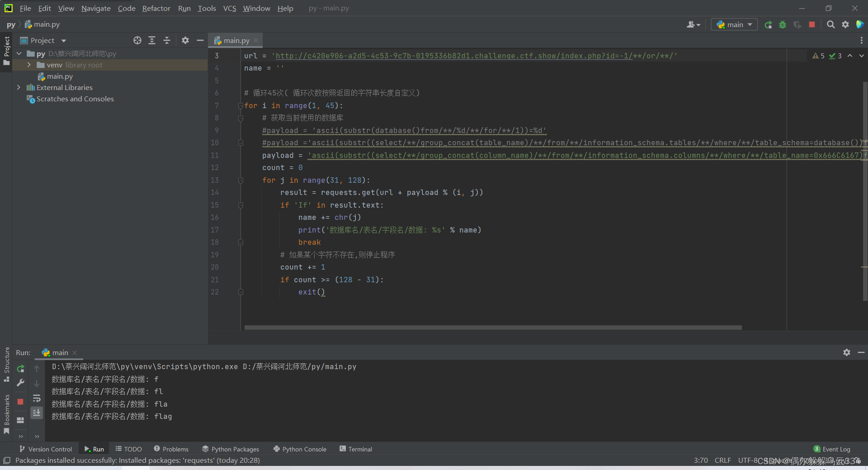868x470 pixels.
Task: Collapse the venv library root node
Action: tap(28, 65)
